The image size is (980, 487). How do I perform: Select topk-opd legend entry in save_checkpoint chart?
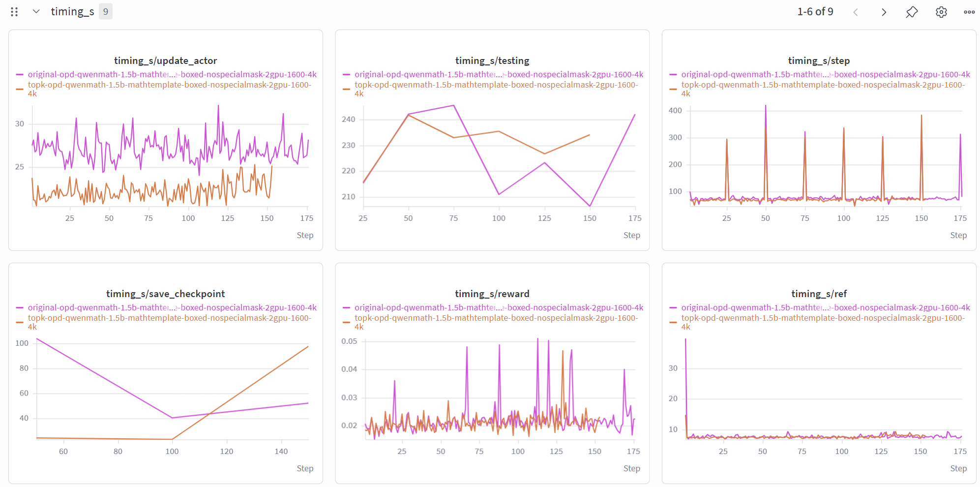coord(170,322)
